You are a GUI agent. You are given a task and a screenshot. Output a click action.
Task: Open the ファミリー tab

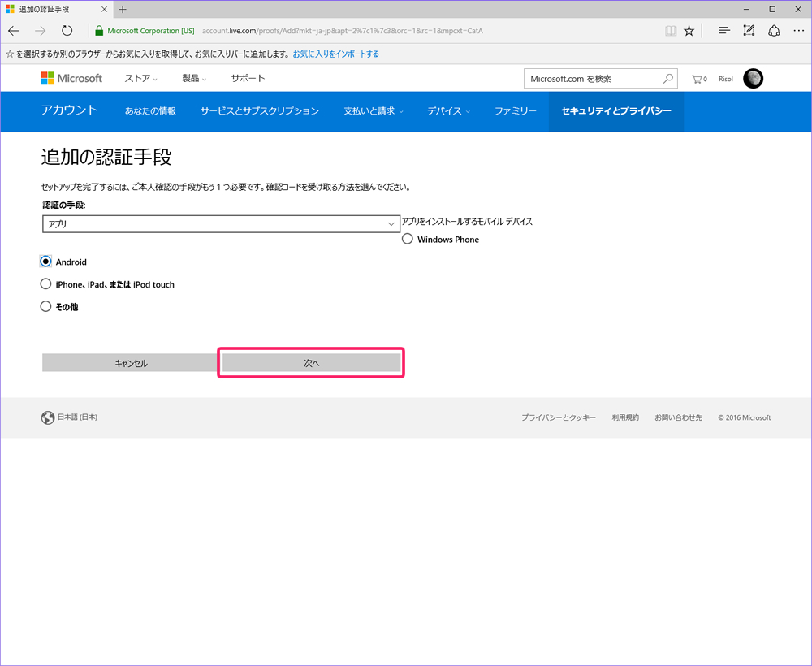[x=516, y=110]
